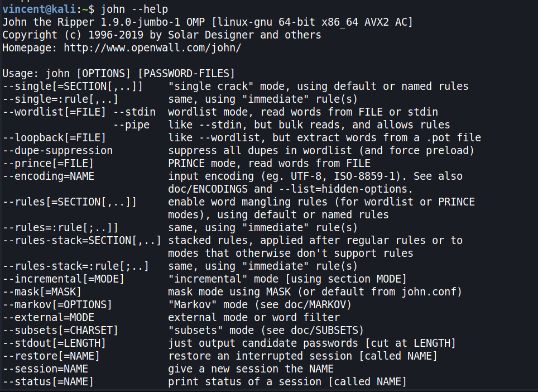Screen dimensions: 538x392
Task: Click the --subsets[=CHARSET] option text
Action: [x=60, y=330]
